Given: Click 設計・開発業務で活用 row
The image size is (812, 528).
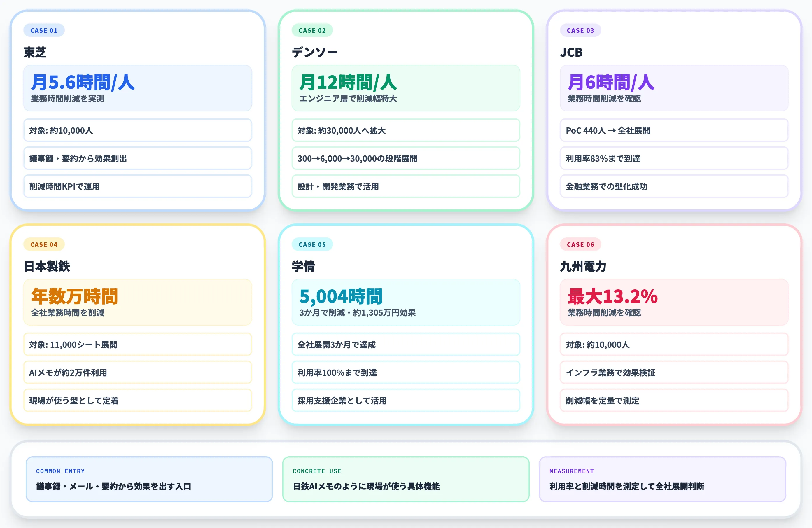Looking at the screenshot, I should click(406, 186).
